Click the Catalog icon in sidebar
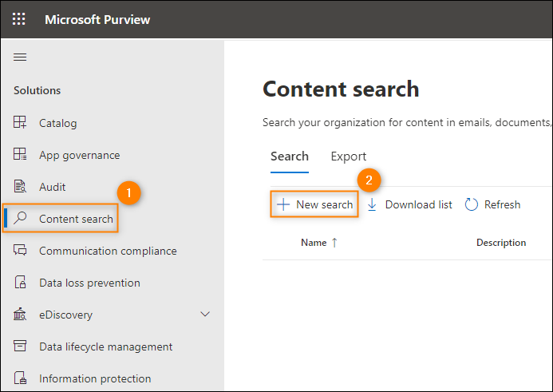 (x=20, y=123)
